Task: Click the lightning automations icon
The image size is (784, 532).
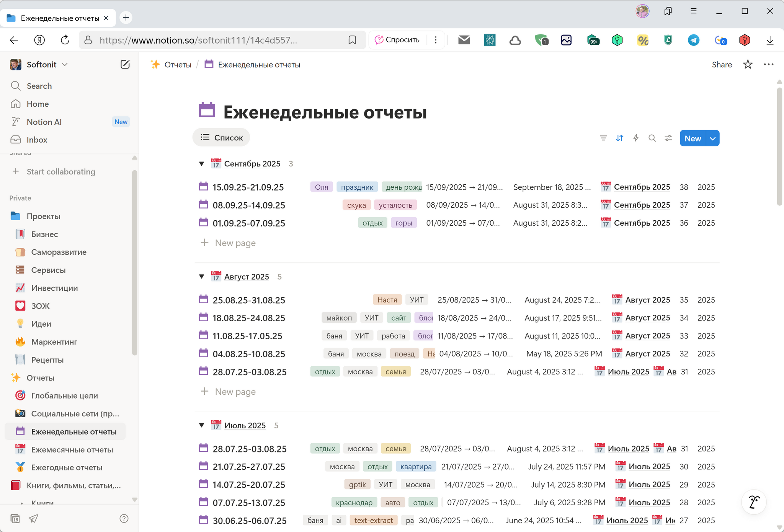Action: click(x=636, y=138)
